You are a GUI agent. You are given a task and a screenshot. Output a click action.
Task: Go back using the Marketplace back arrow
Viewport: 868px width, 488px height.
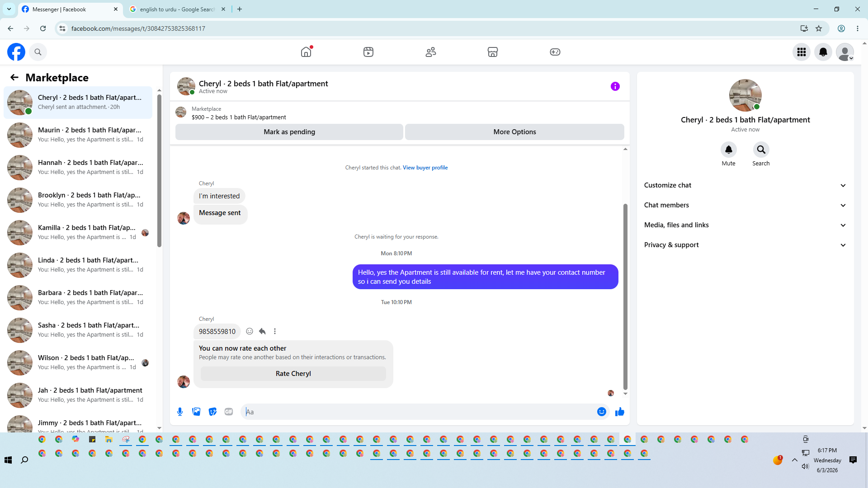coord(14,78)
